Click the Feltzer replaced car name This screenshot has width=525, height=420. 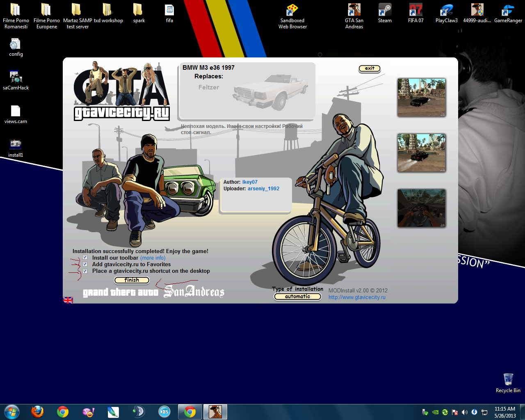[209, 87]
